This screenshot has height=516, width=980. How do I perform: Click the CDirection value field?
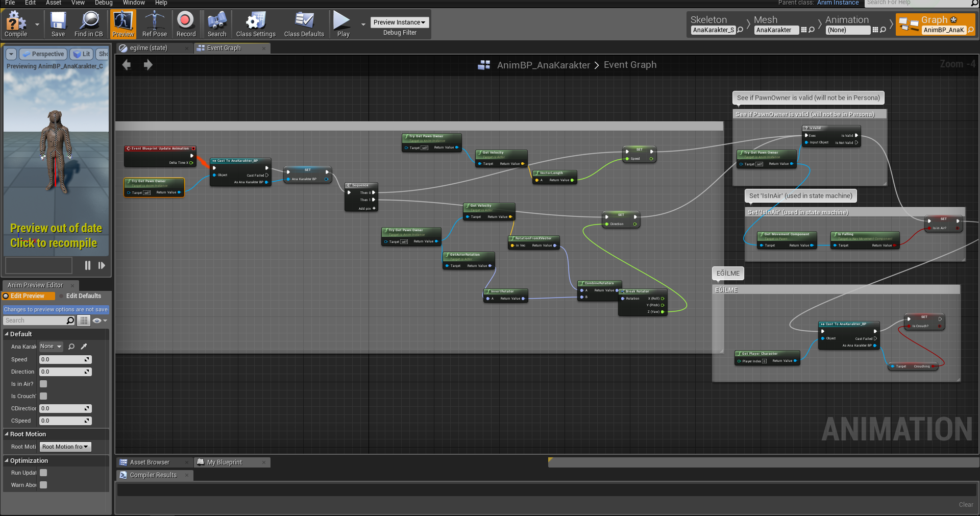tap(65, 408)
